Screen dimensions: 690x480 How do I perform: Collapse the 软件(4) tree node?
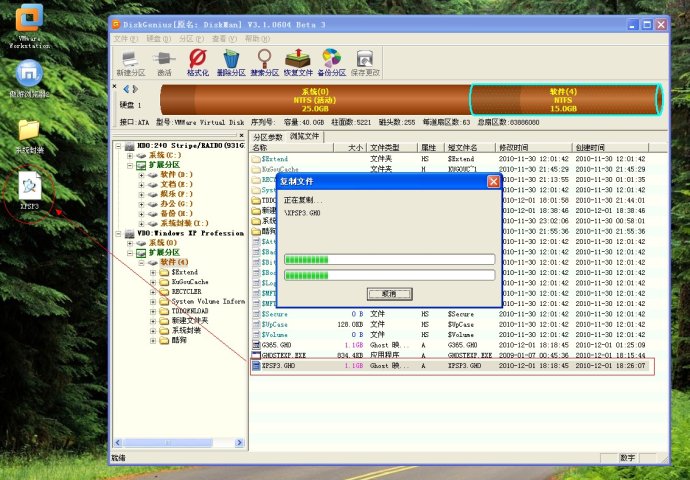(x=141, y=262)
